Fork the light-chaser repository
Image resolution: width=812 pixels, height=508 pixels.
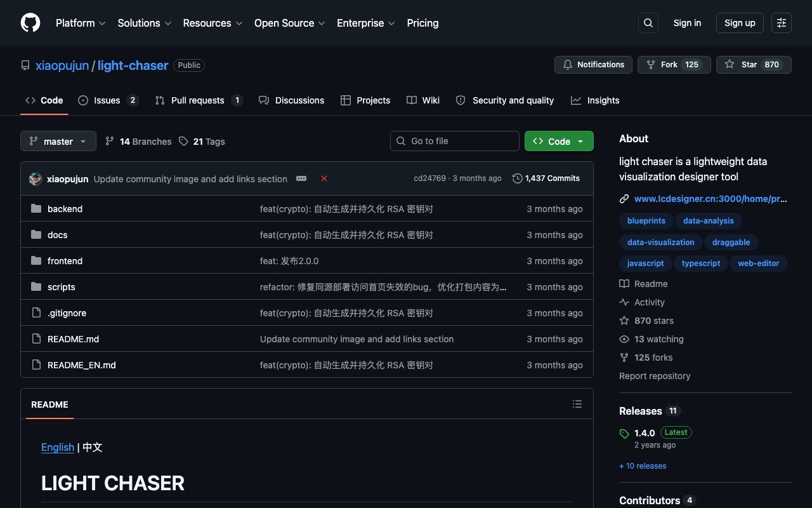pos(674,65)
